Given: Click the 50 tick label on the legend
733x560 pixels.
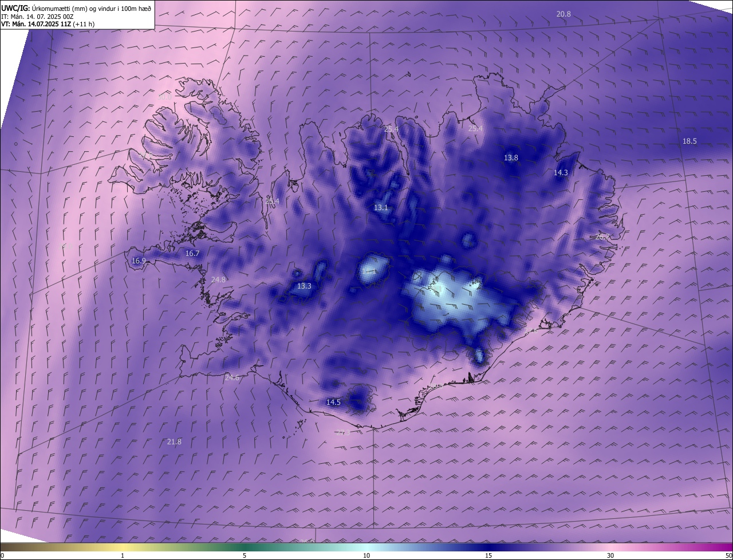Looking at the screenshot, I should (x=728, y=555).
